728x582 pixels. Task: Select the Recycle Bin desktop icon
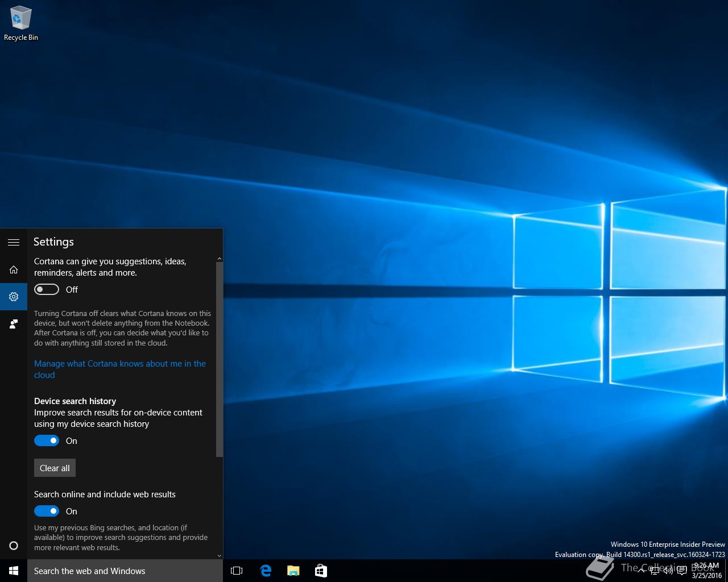click(x=21, y=23)
